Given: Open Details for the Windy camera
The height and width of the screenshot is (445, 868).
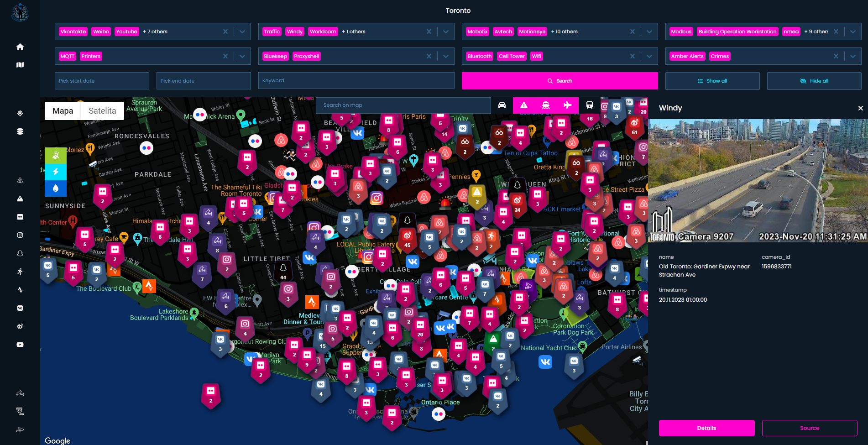Looking at the screenshot, I should point(706,428).
